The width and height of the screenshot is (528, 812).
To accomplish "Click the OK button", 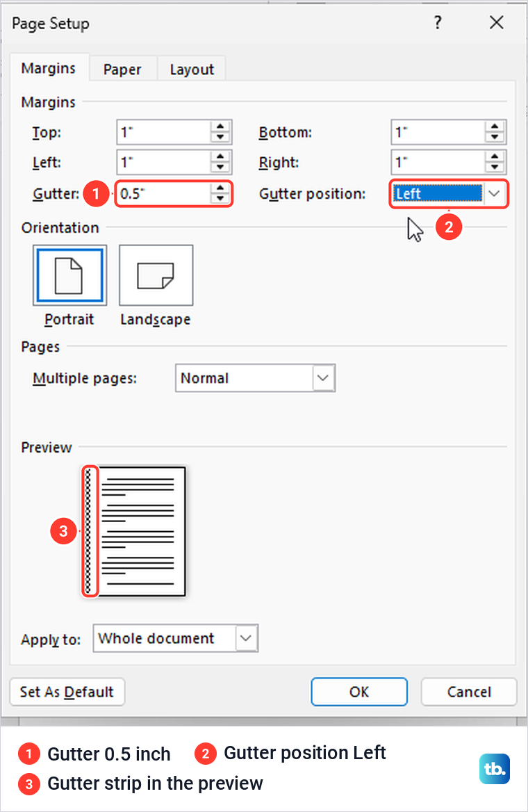I will tap(359, 692).
